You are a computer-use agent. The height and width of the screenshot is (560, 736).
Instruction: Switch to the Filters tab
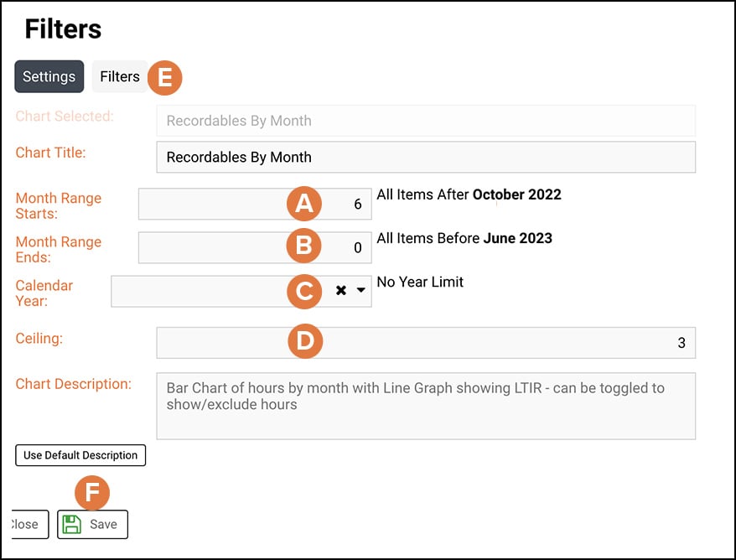(119, 76)
